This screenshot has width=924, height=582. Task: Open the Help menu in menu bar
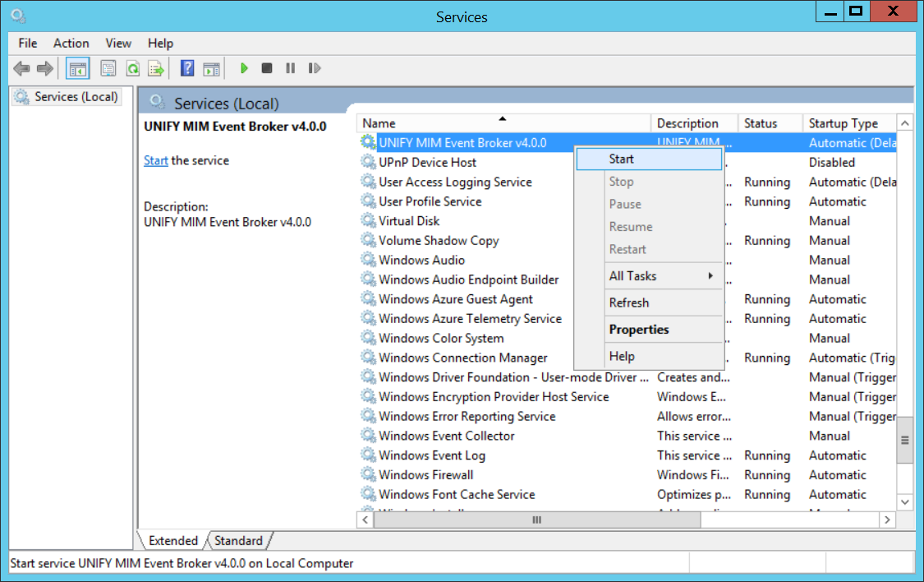point(160,43)
